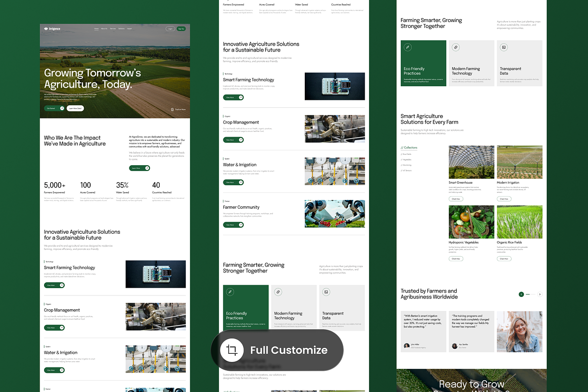Click the gauges image beside Water & Irrigation, middle preview
588x392 pixels.
pyautogui.click(x=335, y=171)
